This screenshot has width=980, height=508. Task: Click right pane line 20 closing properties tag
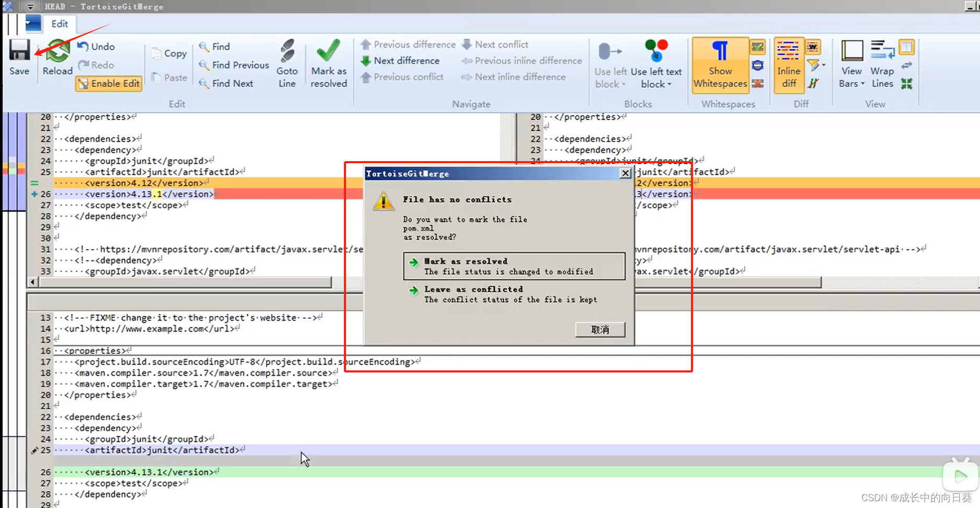pyautogui.click(x=585, y=117)
